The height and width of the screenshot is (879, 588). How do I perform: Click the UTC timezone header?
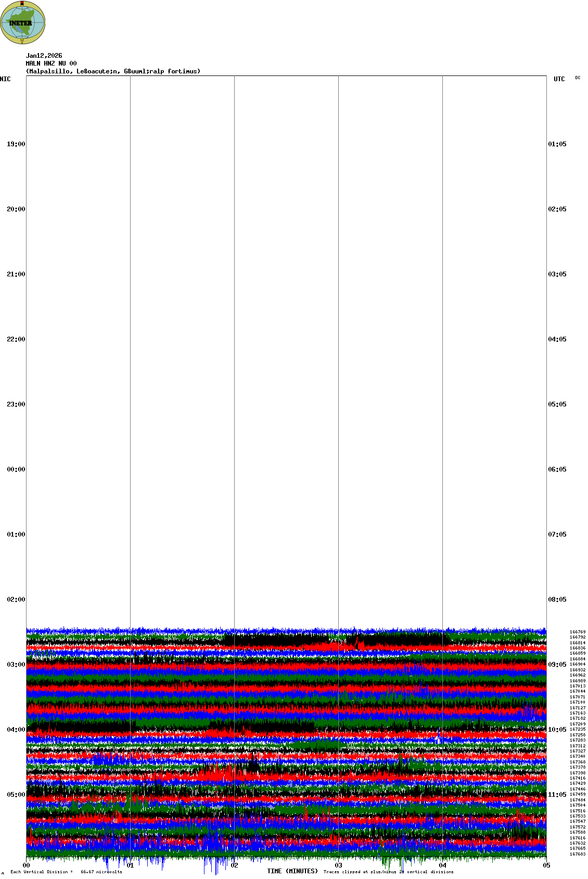tap(559, 79)
